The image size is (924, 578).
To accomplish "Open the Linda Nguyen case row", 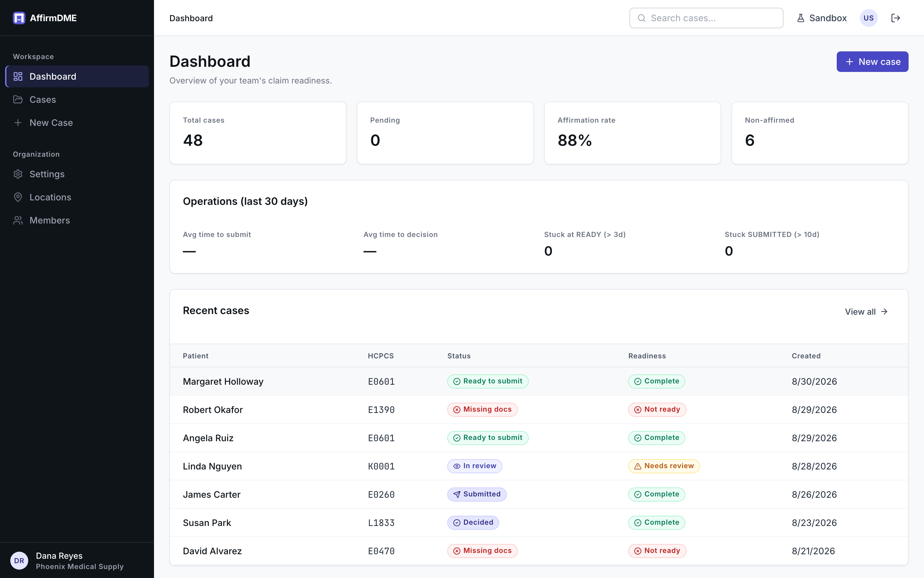I will (539, 466).
